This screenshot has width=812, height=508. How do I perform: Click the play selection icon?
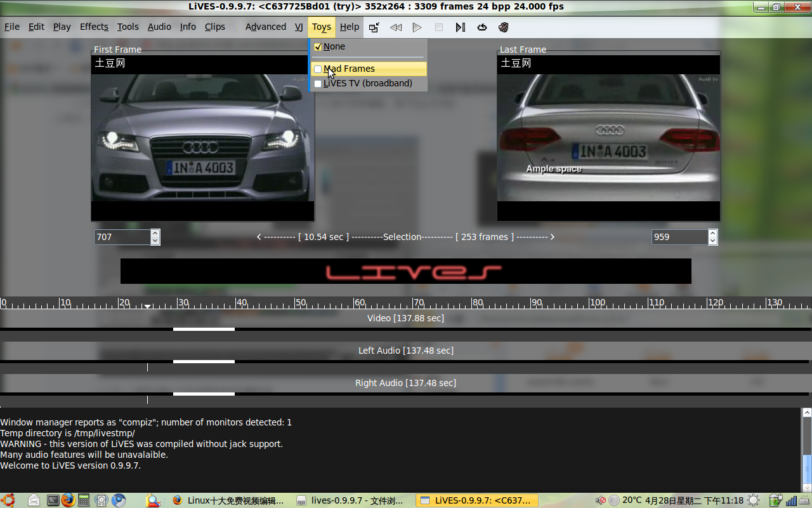[461, 27]
